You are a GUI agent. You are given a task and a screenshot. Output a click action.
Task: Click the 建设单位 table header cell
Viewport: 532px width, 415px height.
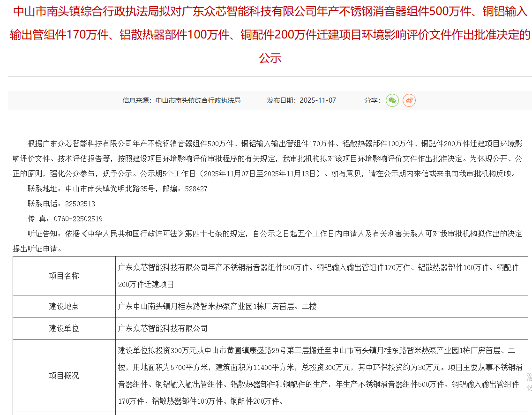pyautogui.click(x=64, y=328)
